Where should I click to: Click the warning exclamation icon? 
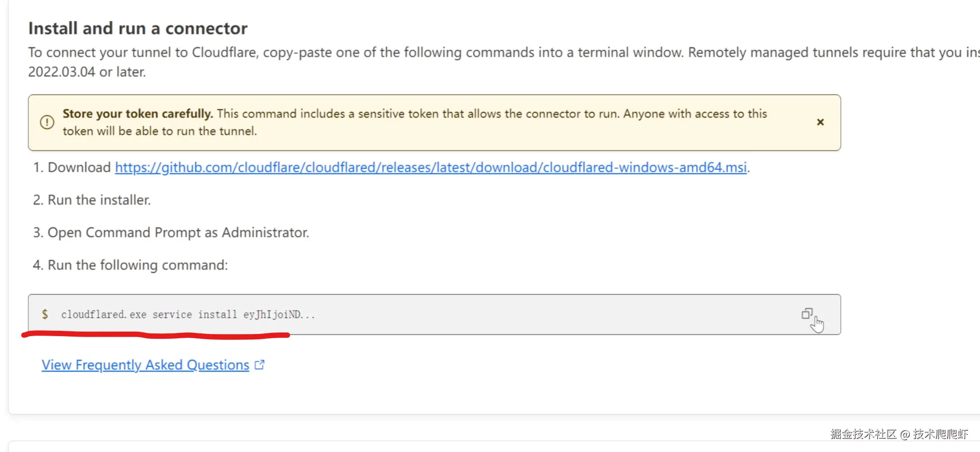(47, 122)
